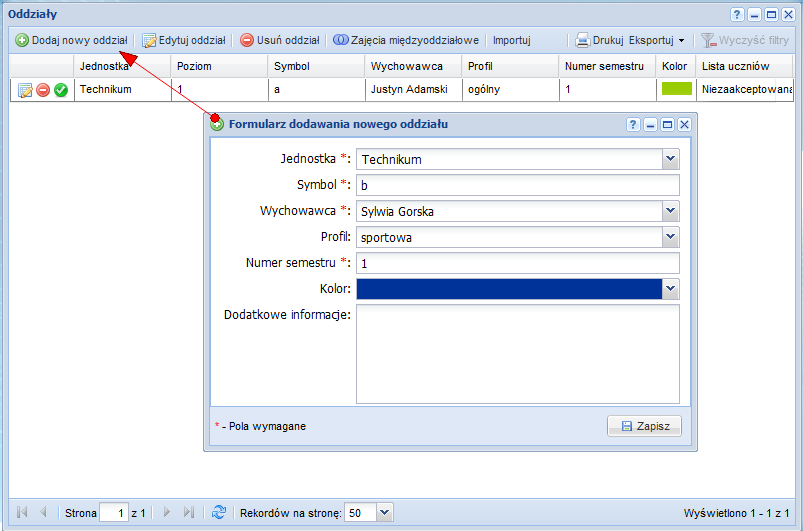The image size is (803, 531).
Task: Sort by Jednostka column header
Action: tap(122, 66)
